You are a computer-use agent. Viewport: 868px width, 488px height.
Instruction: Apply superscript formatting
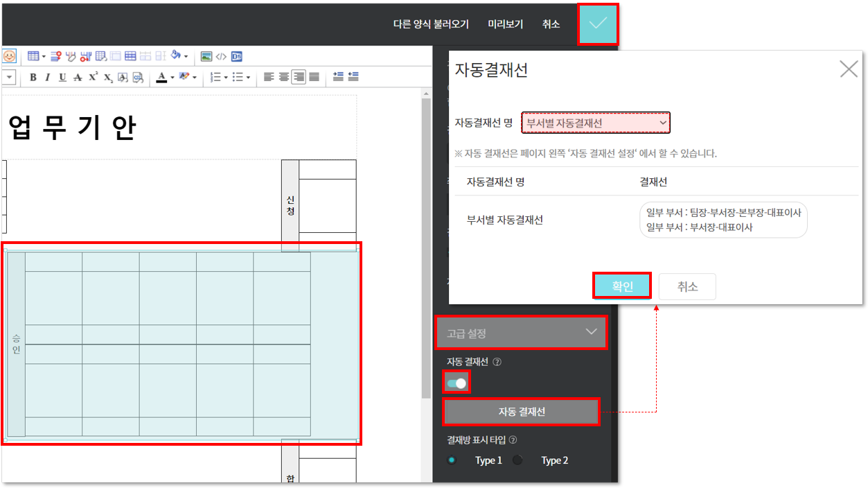[x=93, y=77]
